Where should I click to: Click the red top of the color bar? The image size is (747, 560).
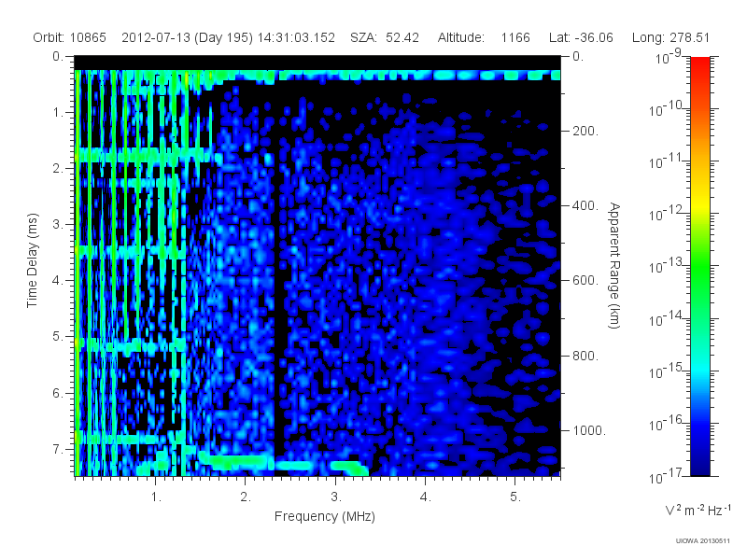[699, 64]
